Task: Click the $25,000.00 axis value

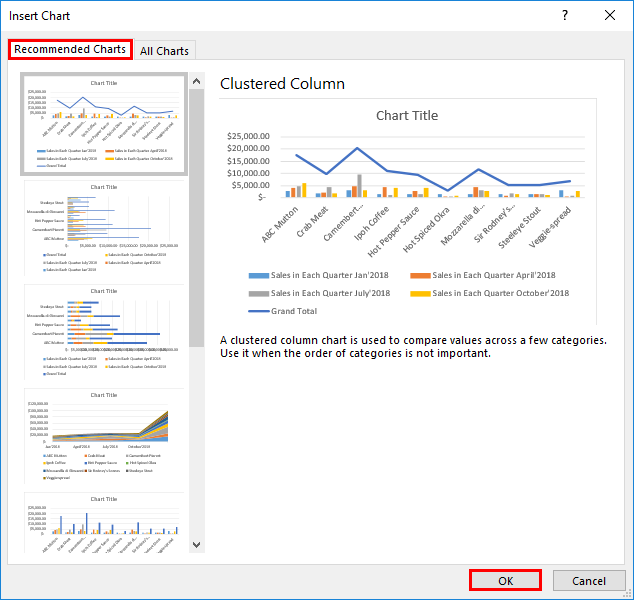Action: pyautogui.click(x=248, y=136)
